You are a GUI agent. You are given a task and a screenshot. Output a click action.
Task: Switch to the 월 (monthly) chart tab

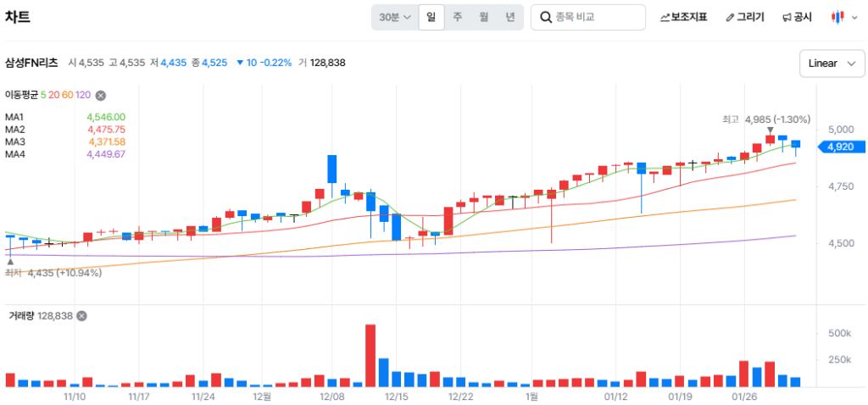click(483, 17)
